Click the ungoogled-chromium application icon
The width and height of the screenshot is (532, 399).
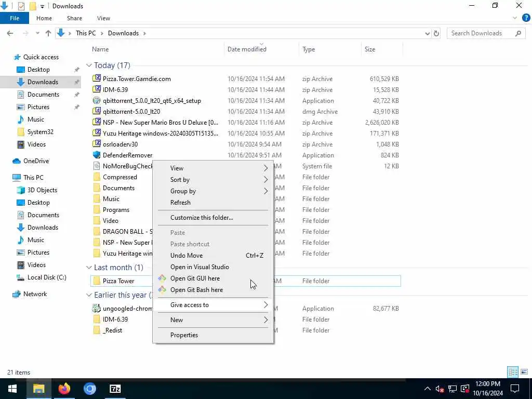tap(97, 308)
